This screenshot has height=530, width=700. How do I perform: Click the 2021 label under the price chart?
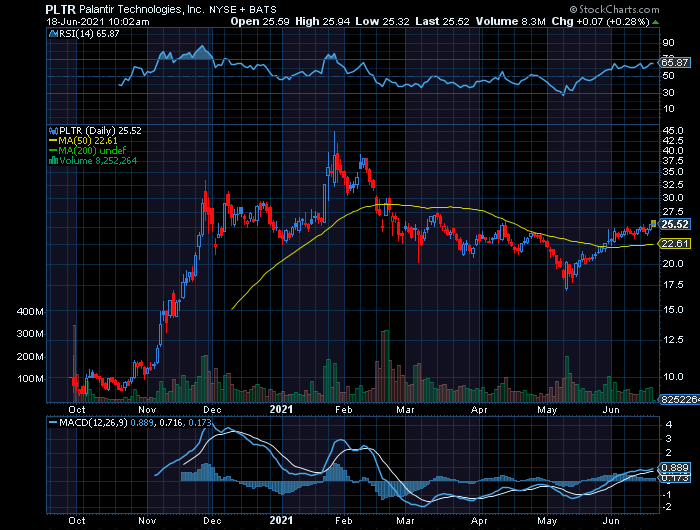coord(281,409)
